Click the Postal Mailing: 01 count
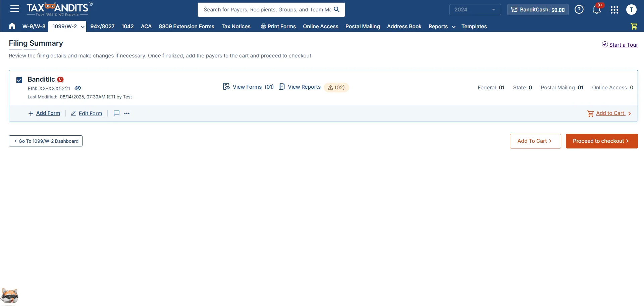The width and height of the screenshot is (644, 306). click(562, 87)
